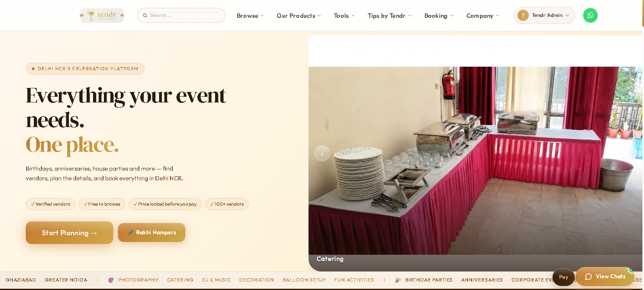Click the tendr logo
The image size is (644, 290).
pos(102,15)
